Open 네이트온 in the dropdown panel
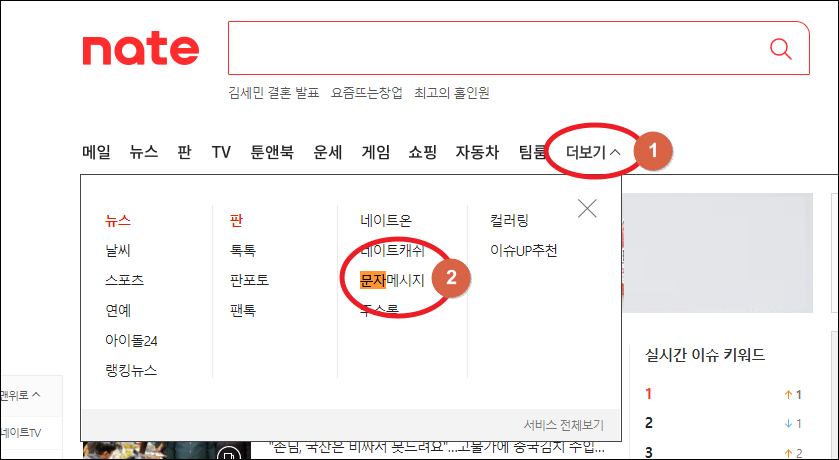The height and width of the screenshot is (460, 839). point(386,220)
